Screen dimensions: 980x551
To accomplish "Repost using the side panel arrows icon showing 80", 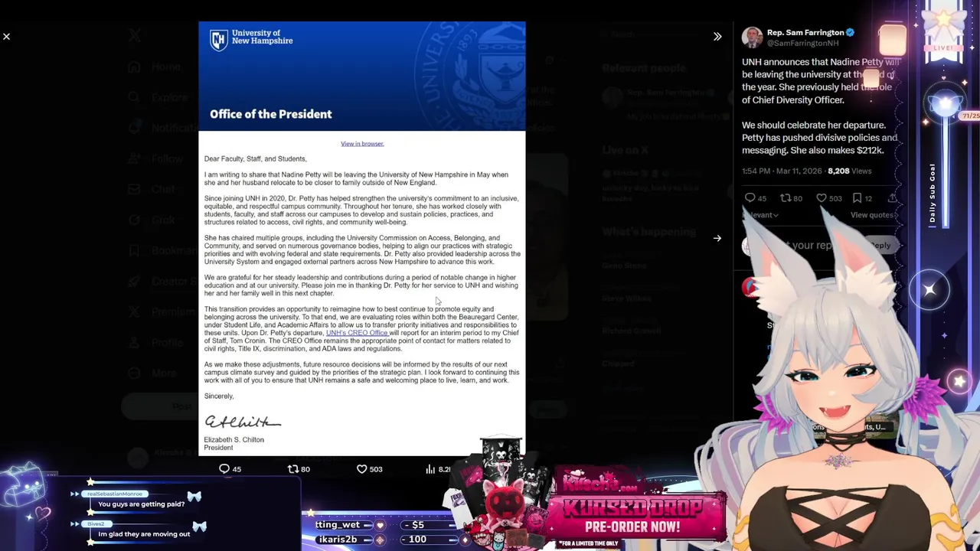I will (786, 198).
